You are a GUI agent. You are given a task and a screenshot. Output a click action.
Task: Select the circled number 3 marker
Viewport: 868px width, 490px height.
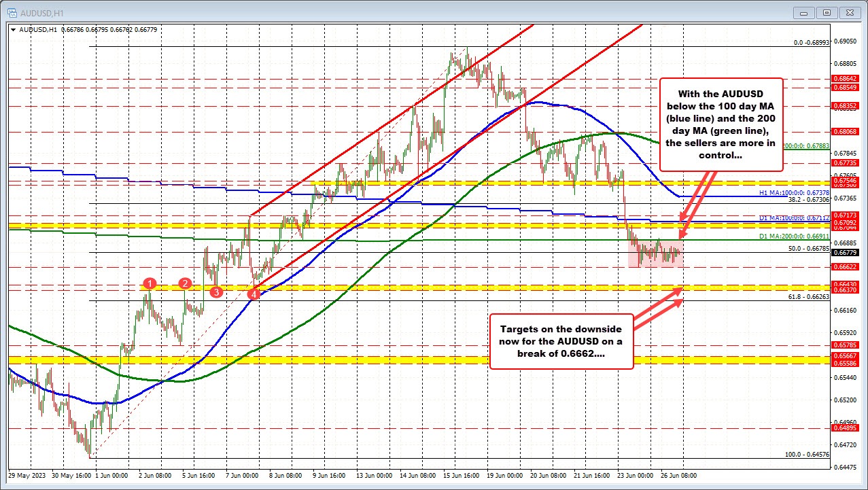click(x=216, y=291)
